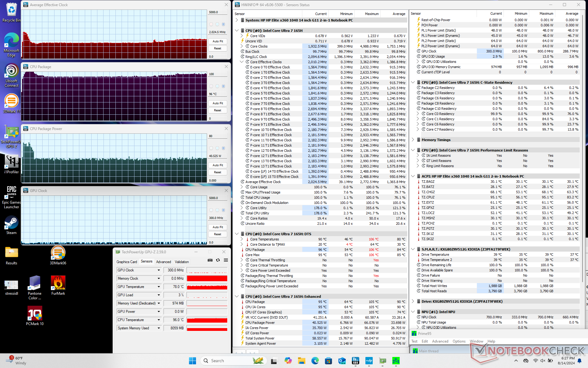Edit the 5000.0 maximum in Average Effective Clock graph
Viewport: 588px width, 368px height.
(x=218, y=12)
